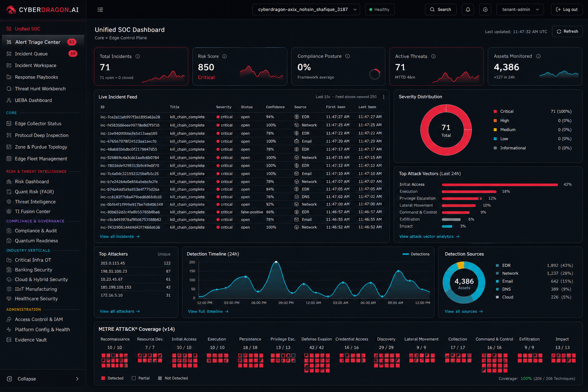Click the Alert Triage Center sidebar icon
This screenshot has width=588, height=392.
point(9,42)
